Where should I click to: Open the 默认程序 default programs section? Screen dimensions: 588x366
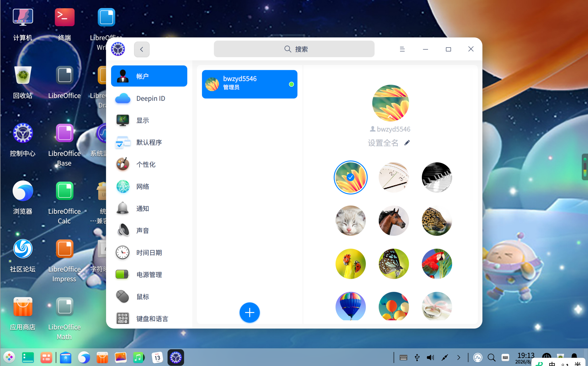[x=149, y=142]
